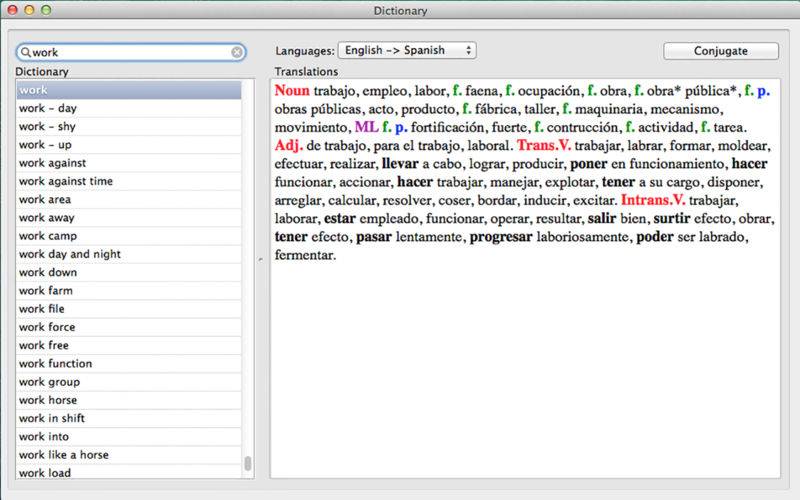Click the dictionary list scrollbar thumb

(248, 463)
